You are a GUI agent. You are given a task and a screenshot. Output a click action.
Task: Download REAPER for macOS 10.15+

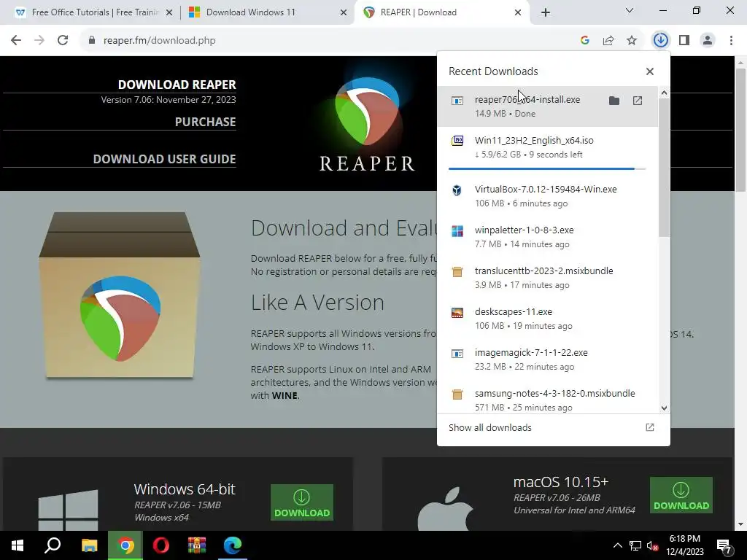pos(681,495)
